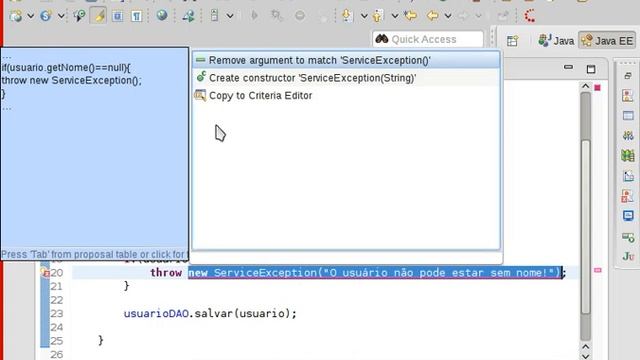Viewport: 640px width, 360px height.
Task: Switch to the Java perspective
Action: tap(556, 40)
